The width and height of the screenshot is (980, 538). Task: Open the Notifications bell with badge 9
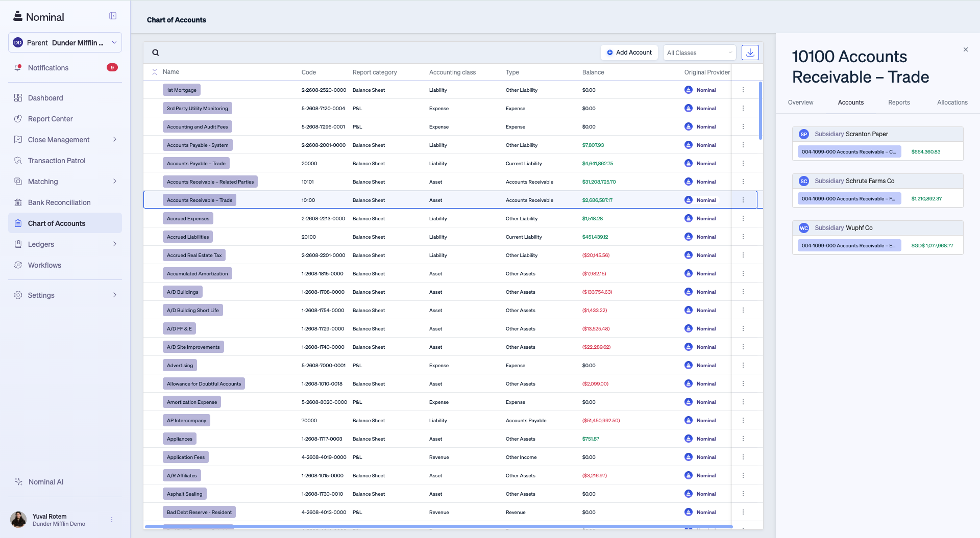click(48, 67)
